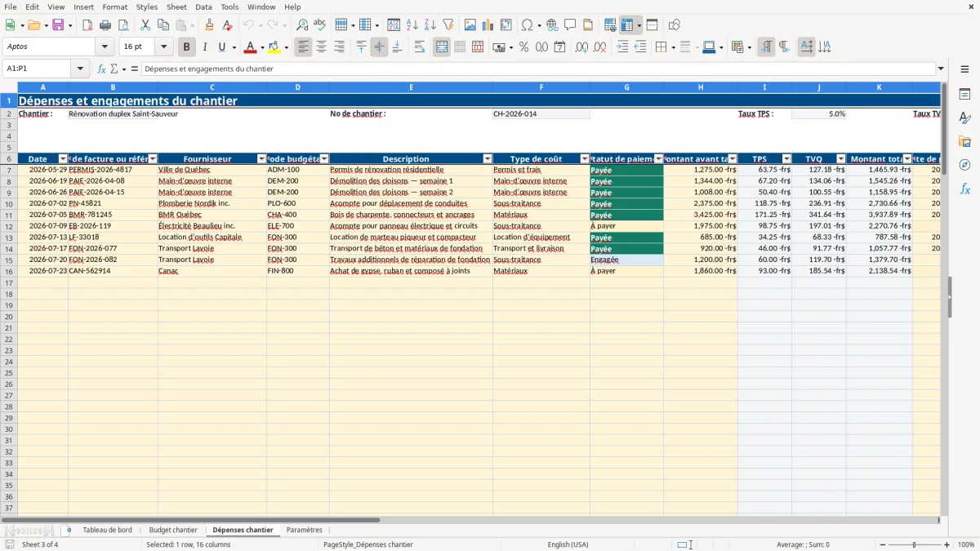Save the document with the Save icon
The height and width of the screenshot is (551, 980).
58,25
